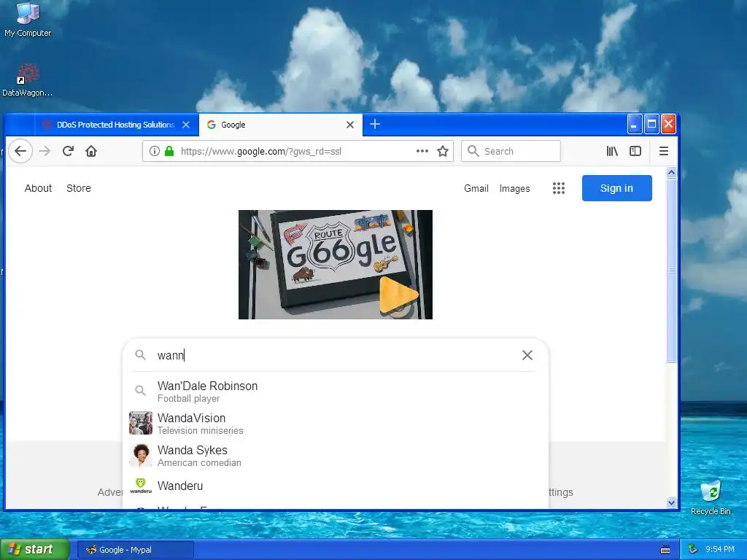This screenshot has height=560, width=747.
Task: Open the browser hamburger menu
Action: pos(664,152)
